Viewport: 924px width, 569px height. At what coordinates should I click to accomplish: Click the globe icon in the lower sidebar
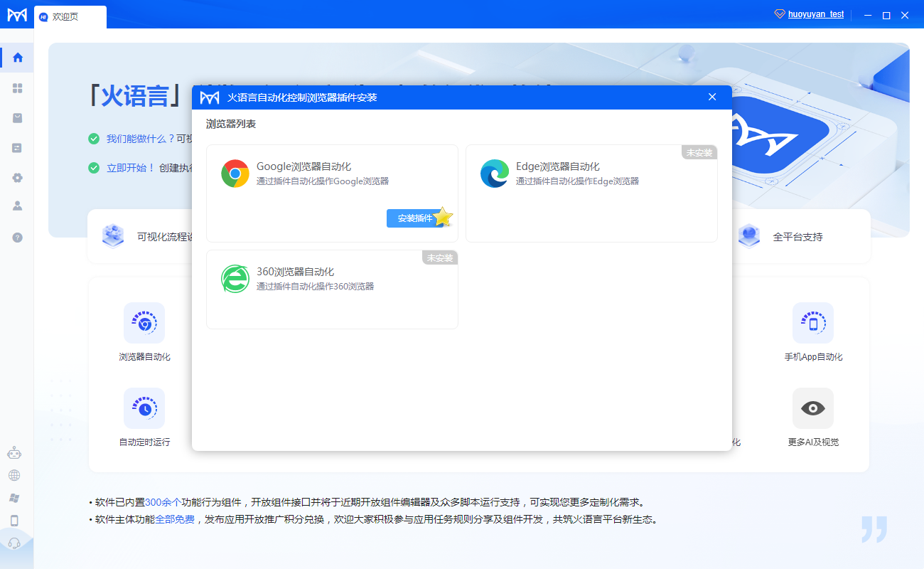[14, 475]
